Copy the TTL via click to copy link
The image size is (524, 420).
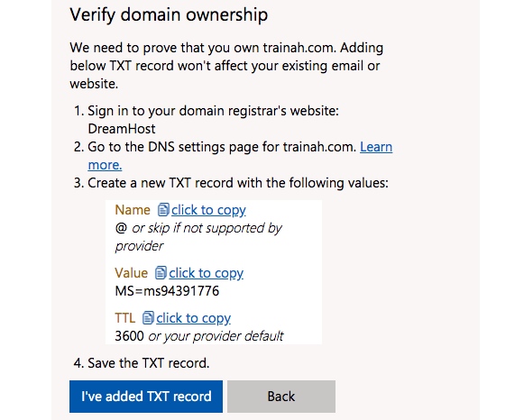pos(193,318)
